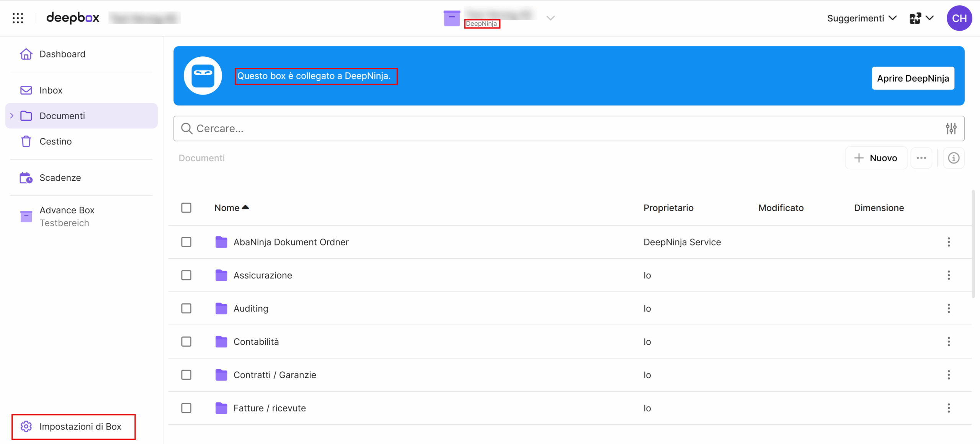980x444 pixels.
Task: Check the Assicurazione row checkbox
Action: tap(186, 275)
